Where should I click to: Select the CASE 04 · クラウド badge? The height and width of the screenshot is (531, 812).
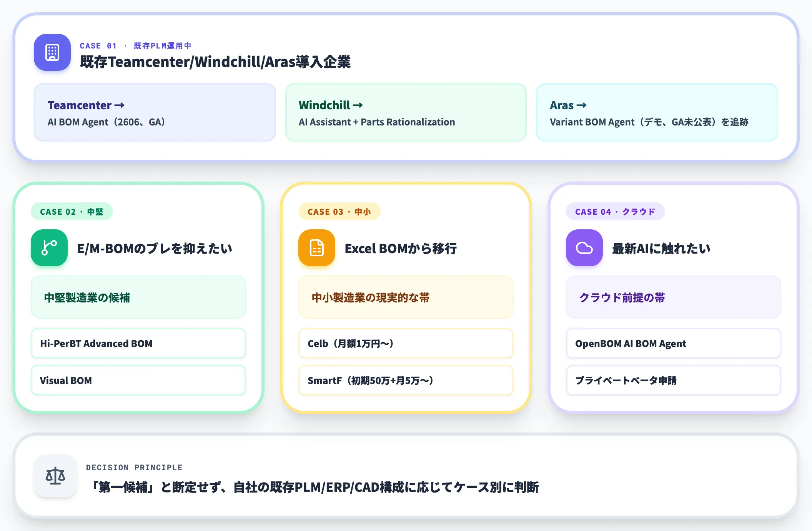(615, 212)
